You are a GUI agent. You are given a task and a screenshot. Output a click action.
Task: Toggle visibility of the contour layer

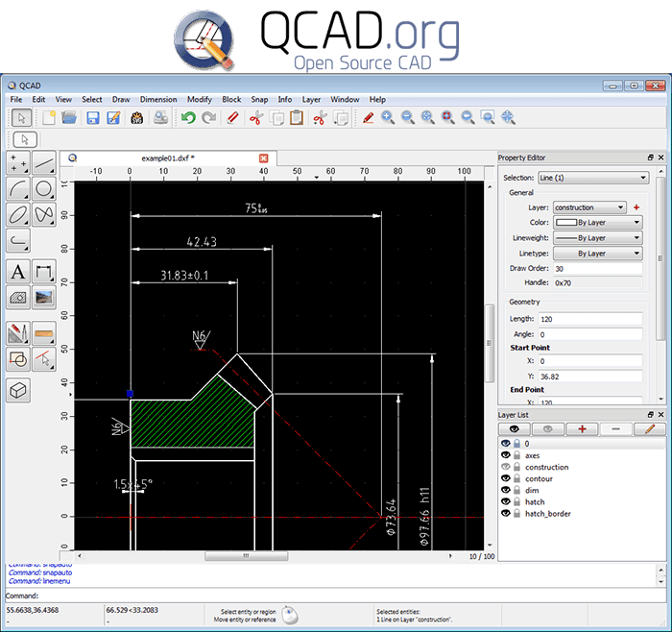506,478
